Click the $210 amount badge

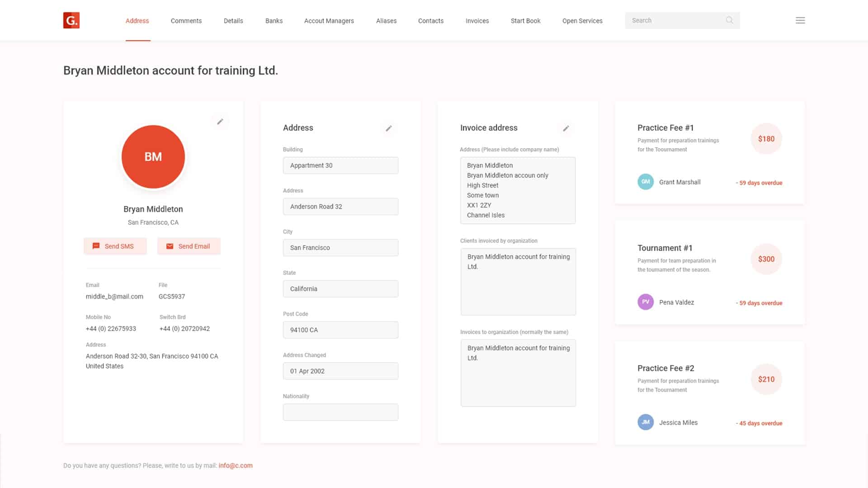766,379
